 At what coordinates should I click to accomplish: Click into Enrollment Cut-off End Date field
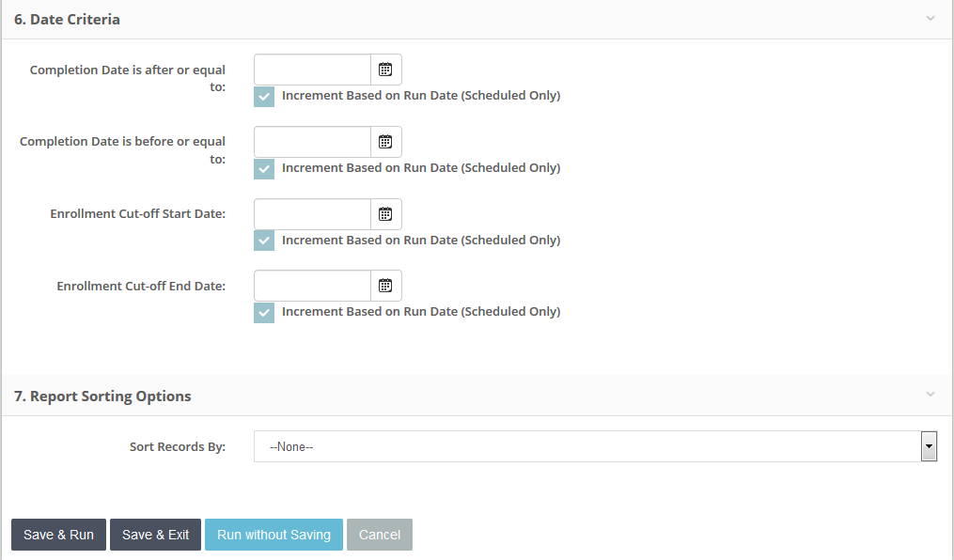[x=312, y=286]
